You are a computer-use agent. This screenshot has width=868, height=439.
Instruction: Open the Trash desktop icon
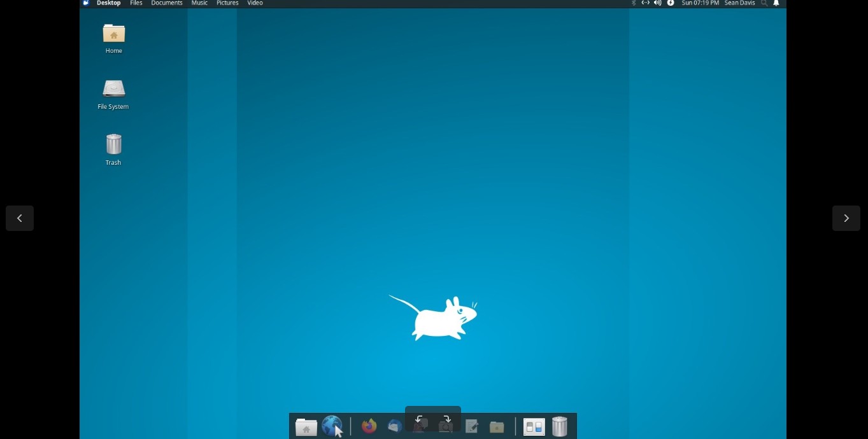point(113,150)
